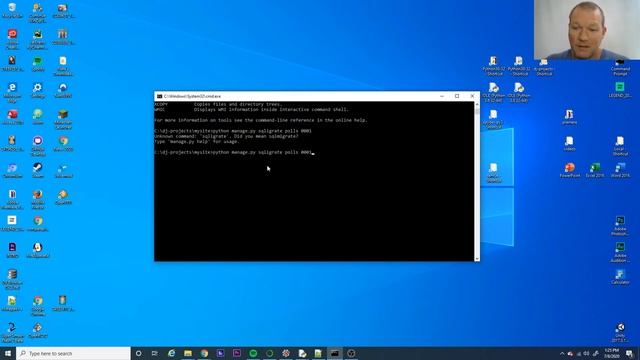Click the cmd scrollbar down arrow

(477, 258)
